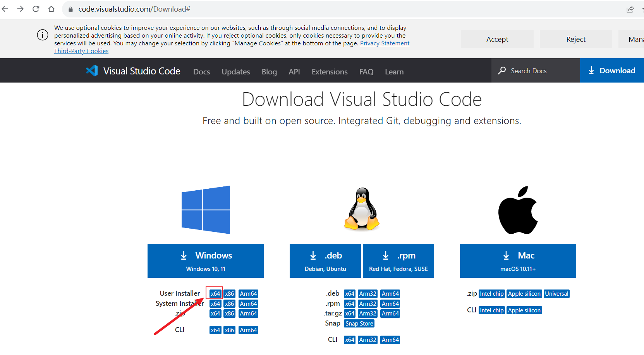The width and height of the screenshot is (644, 355).
Task: Select System Installer x86 for Windows
Action: (230, 304)
